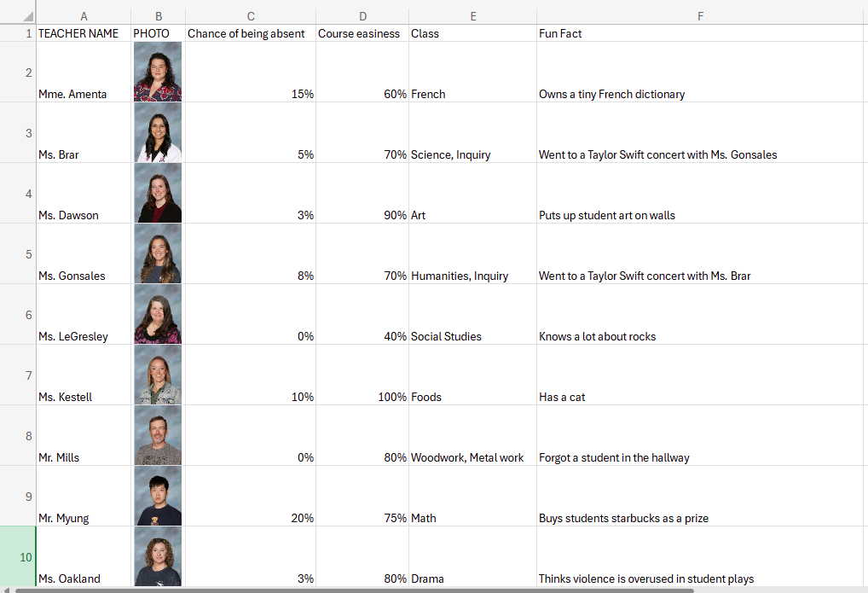Select the Woodwork, Metal work cell
The width and height of the screenshot is (868, 593).
[472, 435]
